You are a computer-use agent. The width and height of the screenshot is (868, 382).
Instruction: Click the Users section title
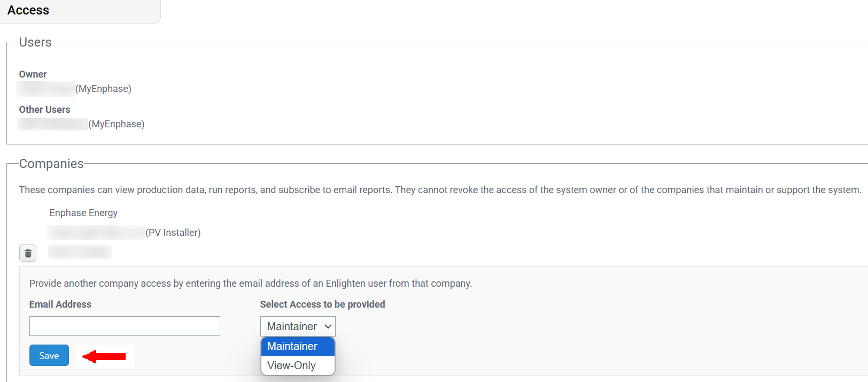click(x=35, y=42)
